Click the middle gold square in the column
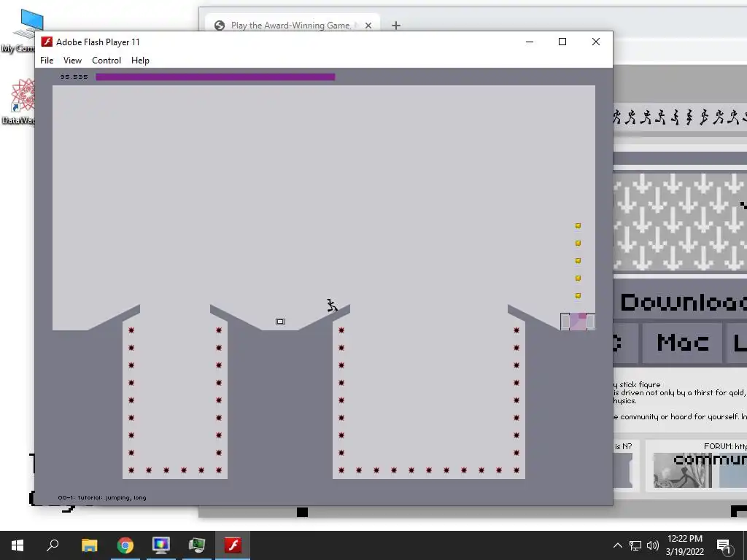This screenshot has width=747, height=560. click(x=578, y=260)
